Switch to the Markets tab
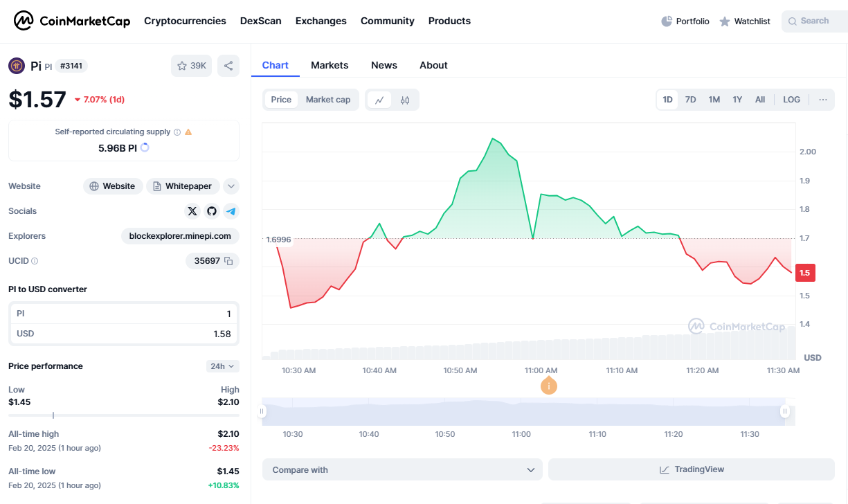The image size is (848, 504). tap(330, 65)
